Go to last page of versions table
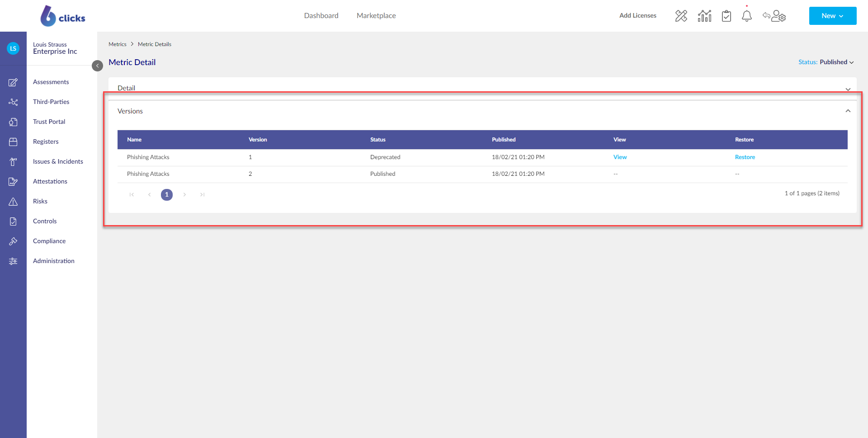Screen dimensions: 868x438 [202, 195]
